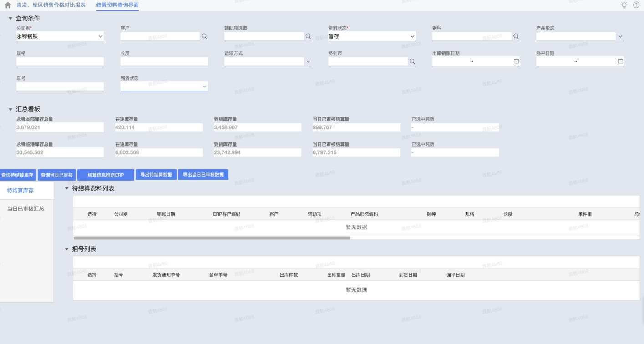Click the 长度 input field
644x344 pixels.
pyautogui.click(x=164, y=61)
